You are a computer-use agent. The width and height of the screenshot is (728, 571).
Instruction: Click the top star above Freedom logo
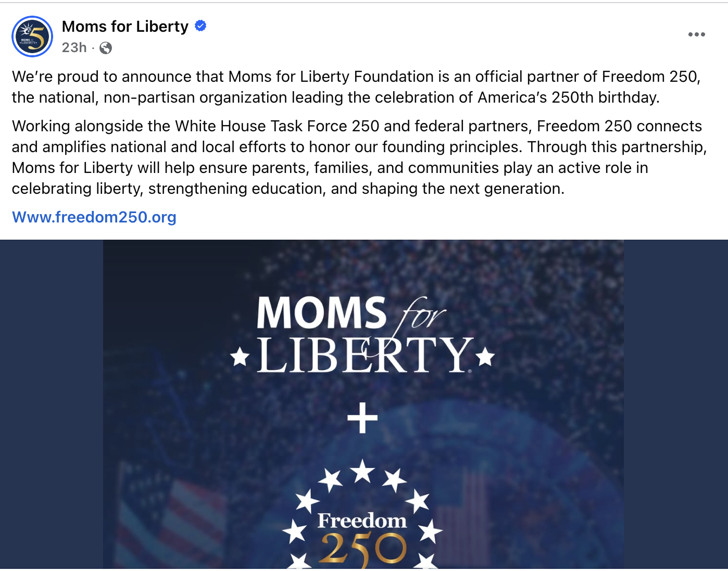point(362,471)
